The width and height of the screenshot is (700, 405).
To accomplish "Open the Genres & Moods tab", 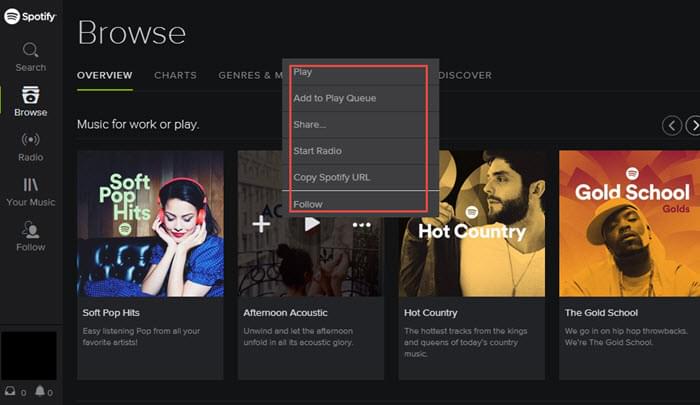I will (250, 75).
